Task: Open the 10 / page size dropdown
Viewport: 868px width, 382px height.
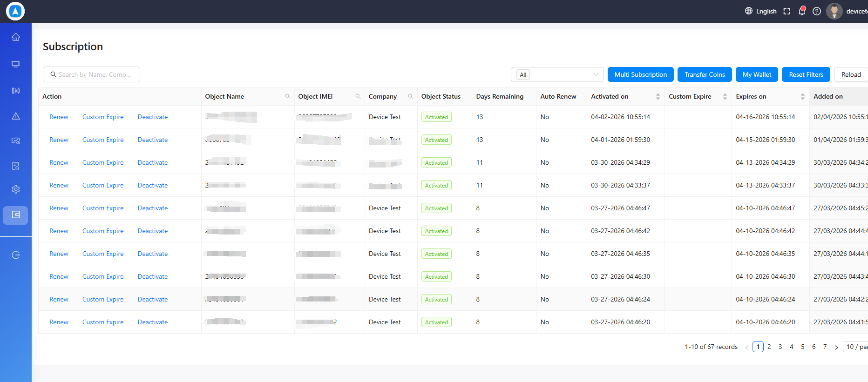Action: pyautogui.click(x=856, y=347)
